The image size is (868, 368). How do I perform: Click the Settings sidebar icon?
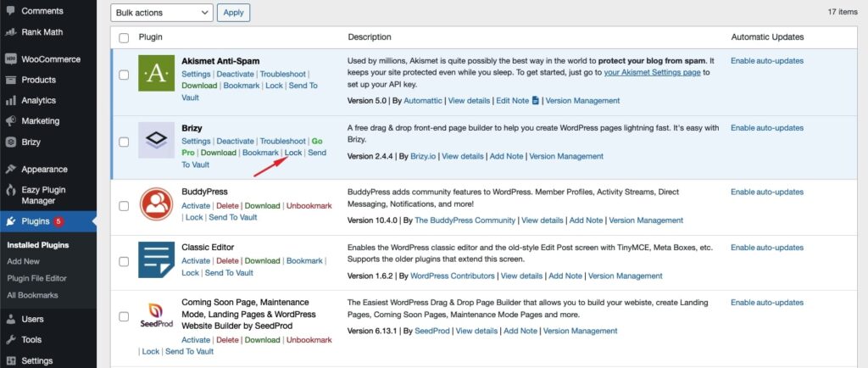pos(10,361)
